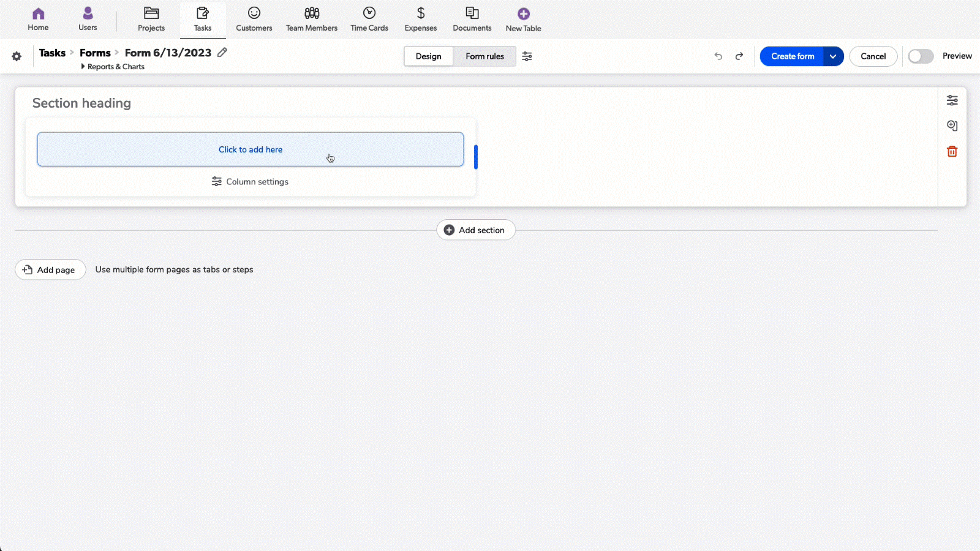980x551 pixels.
Task: Click the Cancel button
Action: [x=873, y=56]
